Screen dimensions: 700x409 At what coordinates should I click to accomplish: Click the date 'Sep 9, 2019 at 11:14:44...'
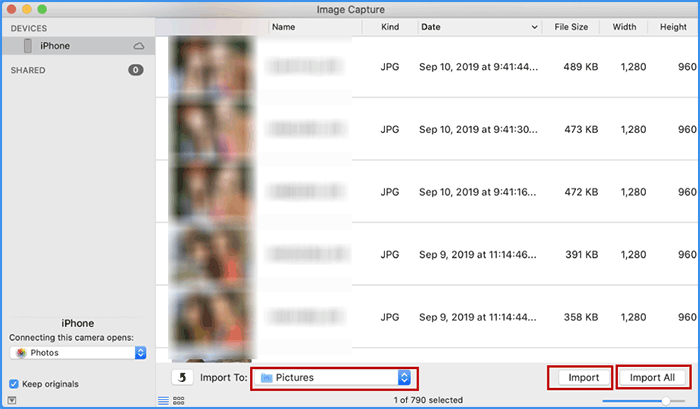(x=477, y=317)
